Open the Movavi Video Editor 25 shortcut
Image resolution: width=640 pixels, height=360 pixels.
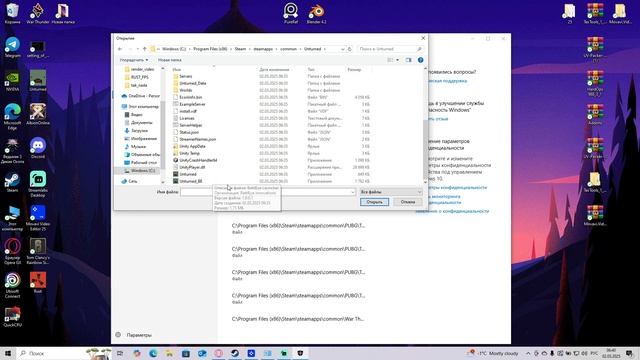click(x=38, y=218)
